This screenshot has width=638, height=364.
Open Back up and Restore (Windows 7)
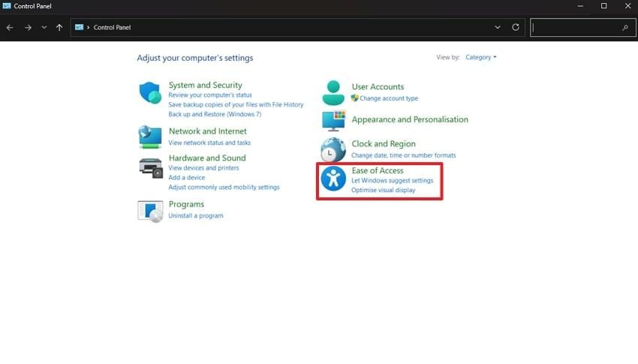[x=215, y=114]
